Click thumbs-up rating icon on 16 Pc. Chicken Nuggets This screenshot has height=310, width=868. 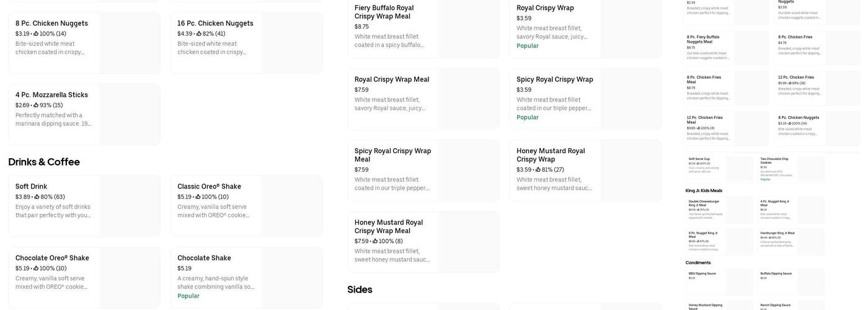pos(199,34)
